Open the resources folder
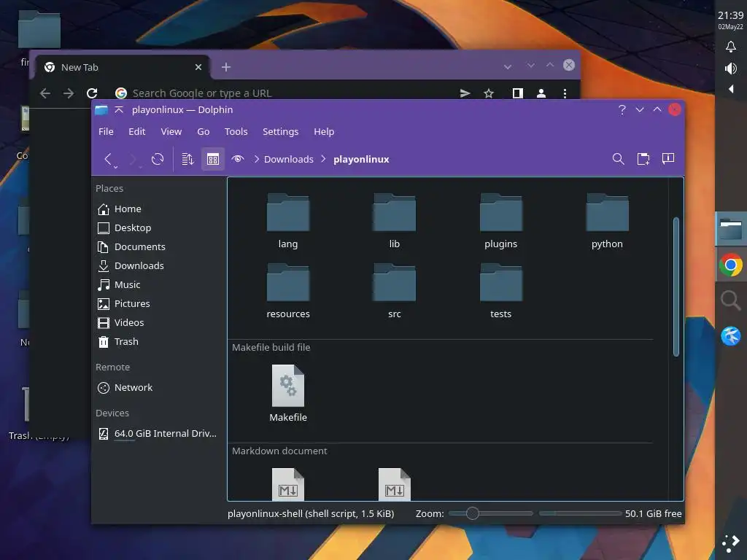This screenshot has height=560, width=747. [x=287, y=291]
